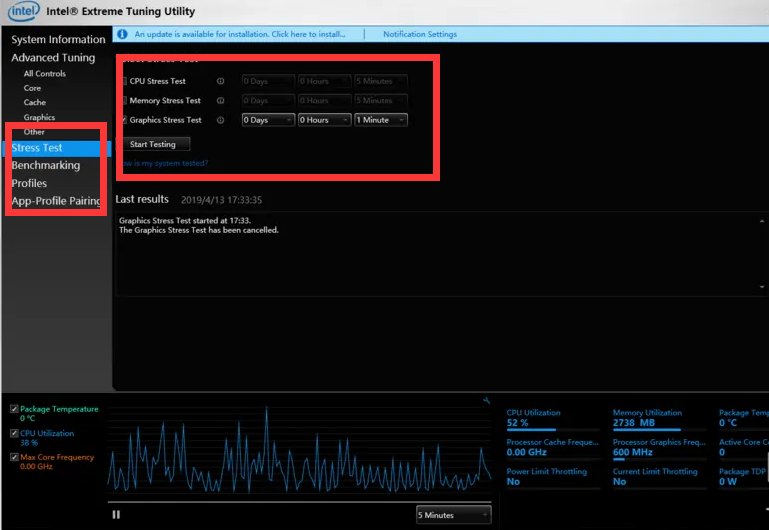This screenshot has height=530, width=769.
Task: Click results scrollbar up arrow
Action: click(762, 222)
